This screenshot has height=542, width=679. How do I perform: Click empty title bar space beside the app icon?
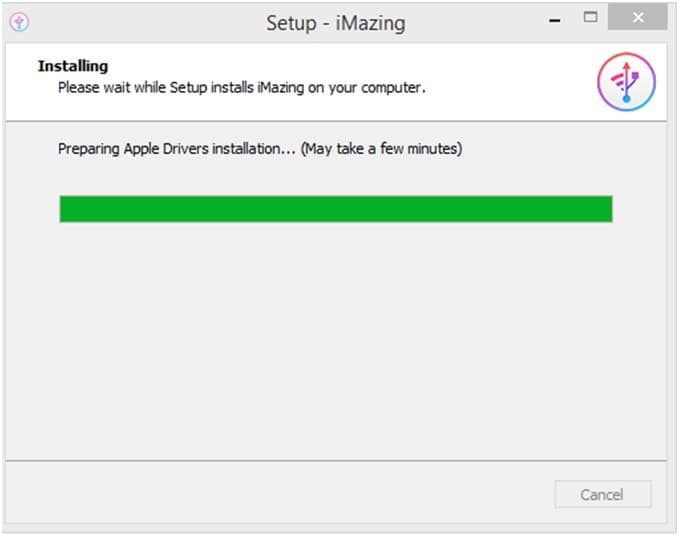tap(143, 23)
